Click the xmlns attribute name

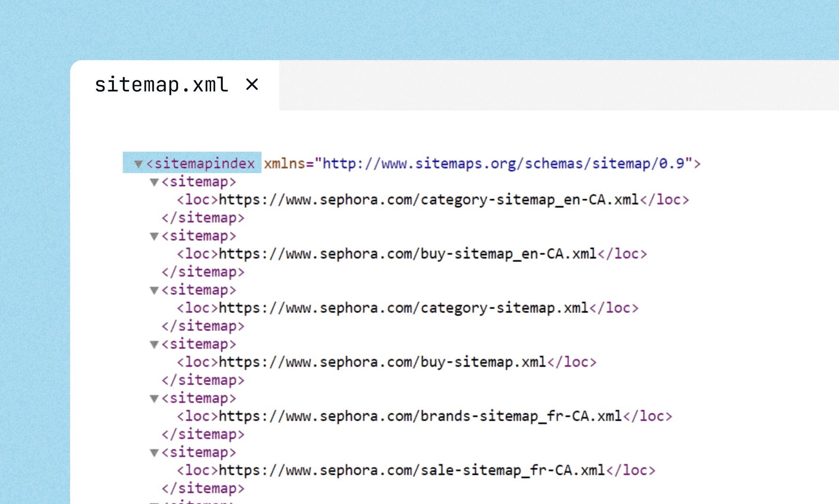285,164
